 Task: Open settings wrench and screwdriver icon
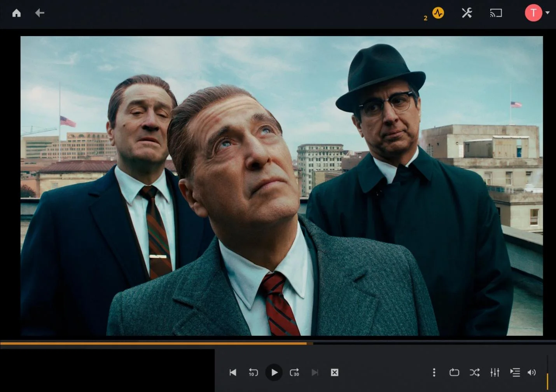point(467,13)
